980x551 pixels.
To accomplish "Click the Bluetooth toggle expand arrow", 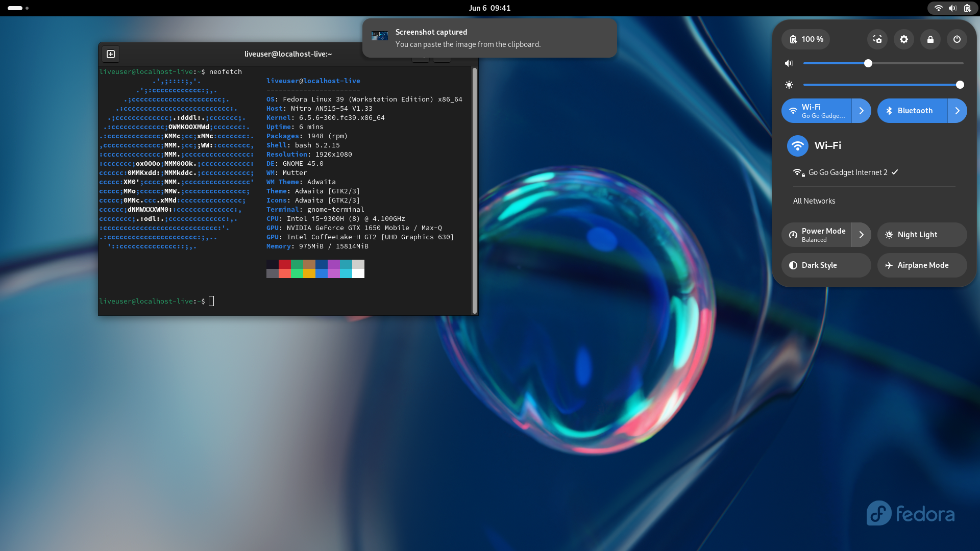I will (957, 110).
